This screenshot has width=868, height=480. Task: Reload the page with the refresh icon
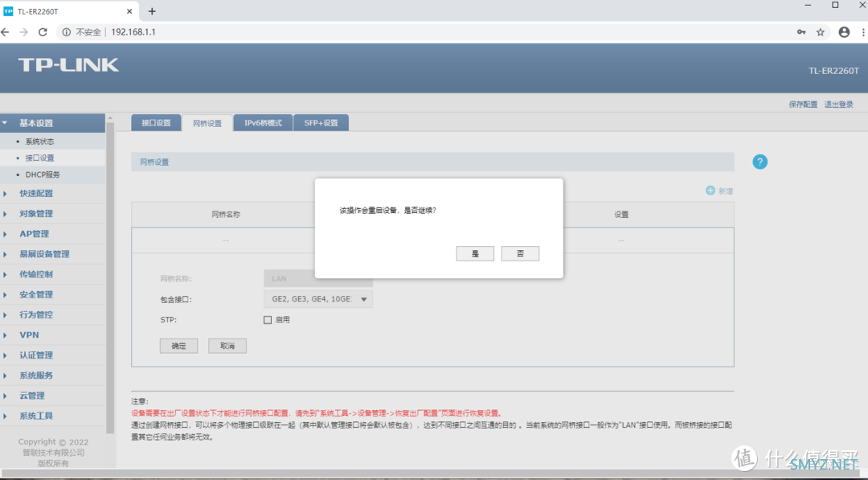[x=43, y=32]
